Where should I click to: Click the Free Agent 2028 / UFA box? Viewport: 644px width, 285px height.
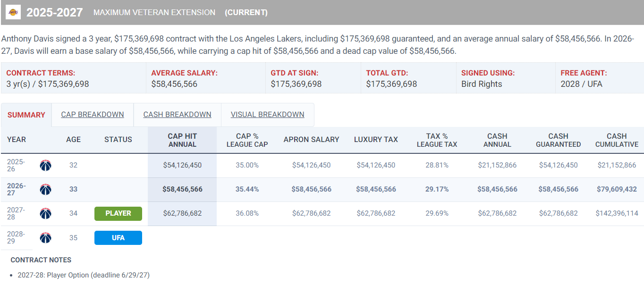pyautogui.click(x=600, y=78)
